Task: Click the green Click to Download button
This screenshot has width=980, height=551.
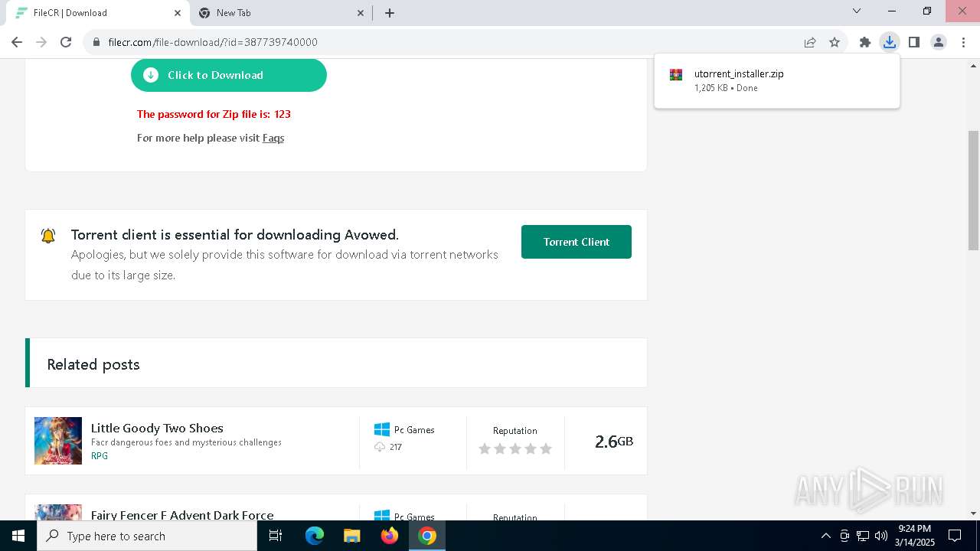Action: click(x=229, y=75)
